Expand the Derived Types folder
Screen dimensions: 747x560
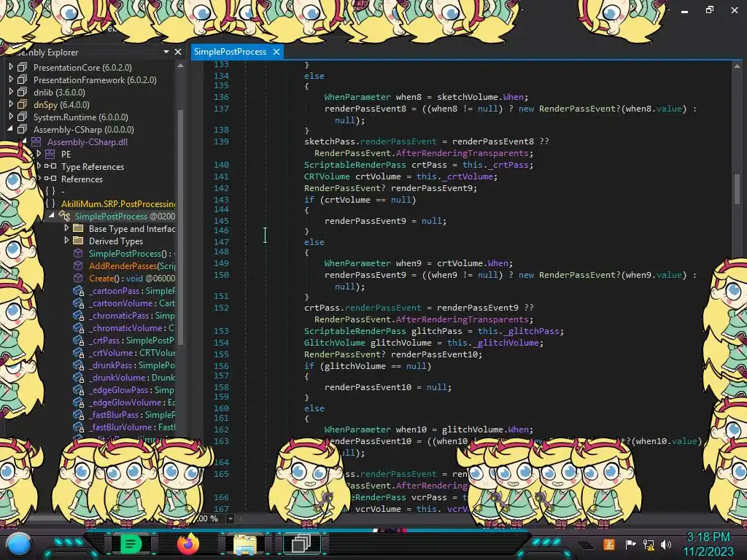(66, 241)
